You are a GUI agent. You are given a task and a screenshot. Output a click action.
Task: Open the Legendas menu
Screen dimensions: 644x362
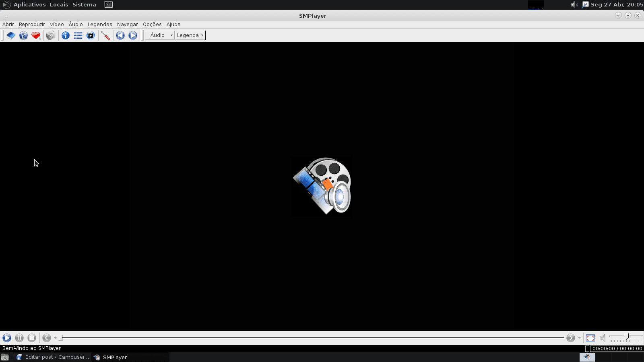100,25
